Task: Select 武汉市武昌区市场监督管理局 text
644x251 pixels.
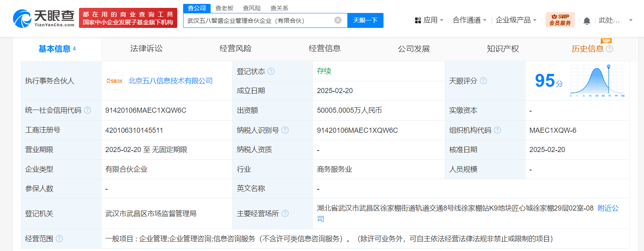Action: 151,213
